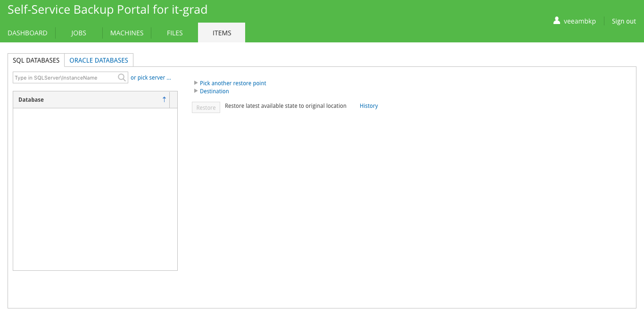Image resolution: width=644 pixels, height=316 pixels.
Task: Switch to the Machines tab
Action: tap(127, 33)
